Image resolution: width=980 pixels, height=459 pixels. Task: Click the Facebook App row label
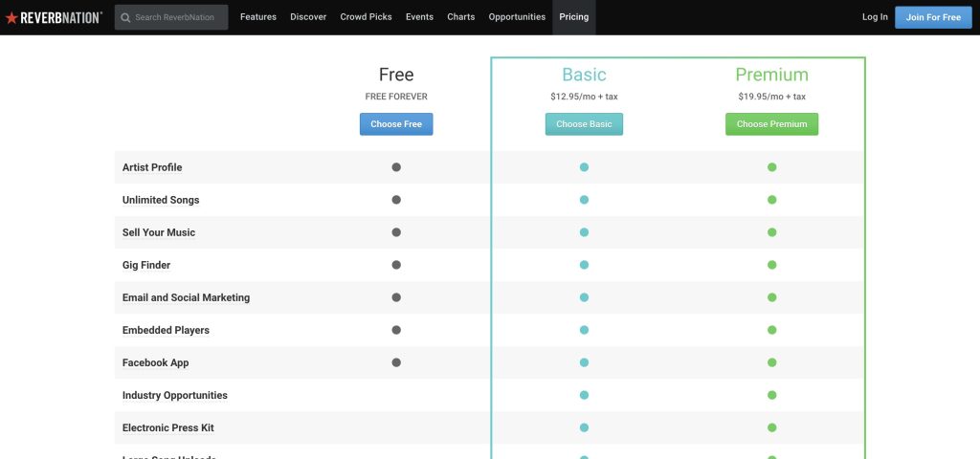click(156, 362)
